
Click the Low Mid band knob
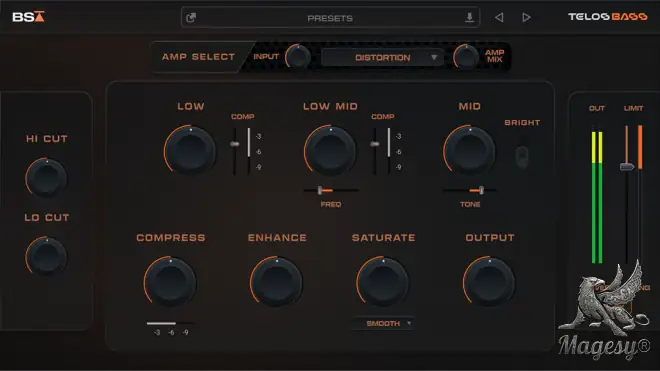pos(330,150)
